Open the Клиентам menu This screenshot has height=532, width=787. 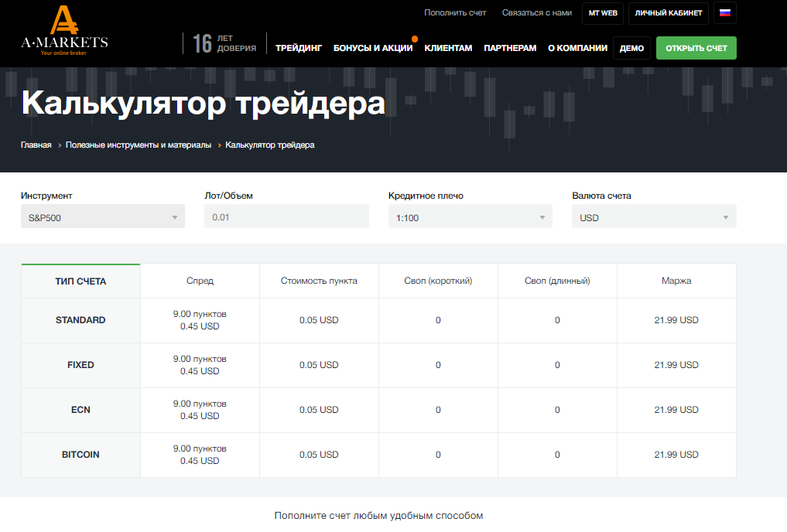point(448,48)
